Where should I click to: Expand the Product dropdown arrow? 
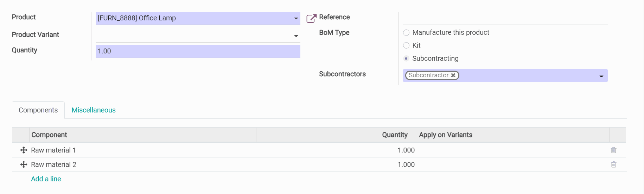click(296, 18)
